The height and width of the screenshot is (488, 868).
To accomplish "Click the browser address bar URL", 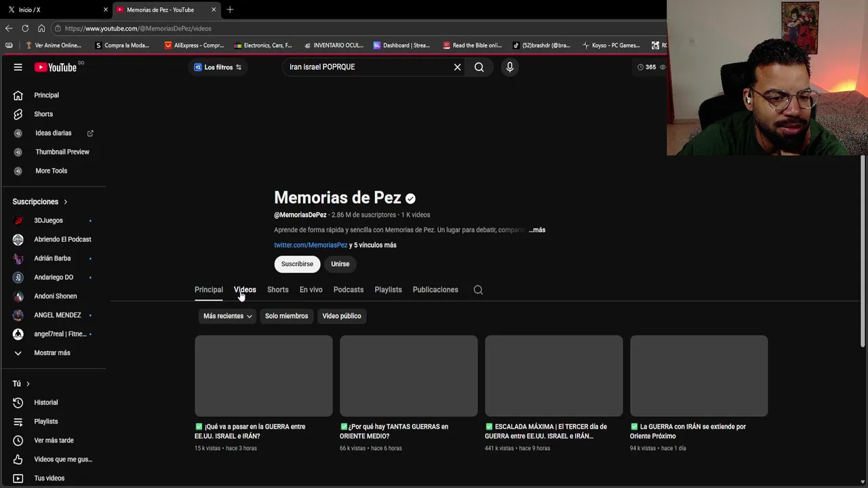I will 138,28.
